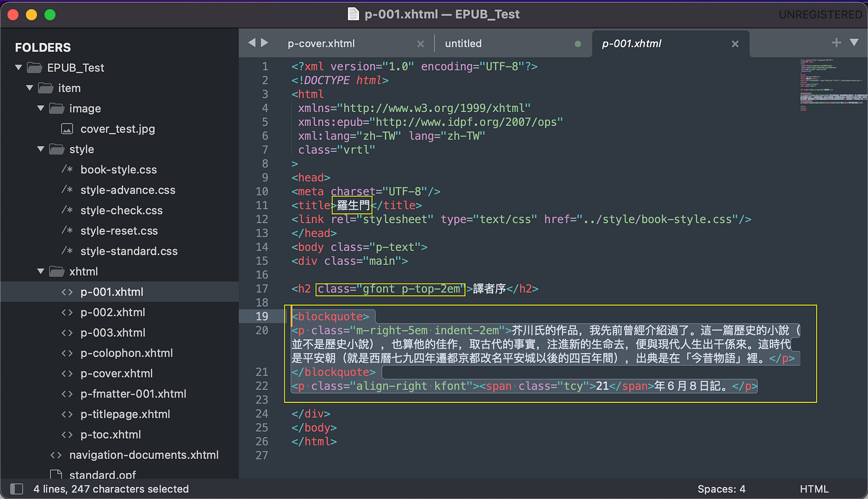This screenshot has height=499, width=868.
Task: Collapse the EPUB_Test root folder
Action: tap(18, 67)
